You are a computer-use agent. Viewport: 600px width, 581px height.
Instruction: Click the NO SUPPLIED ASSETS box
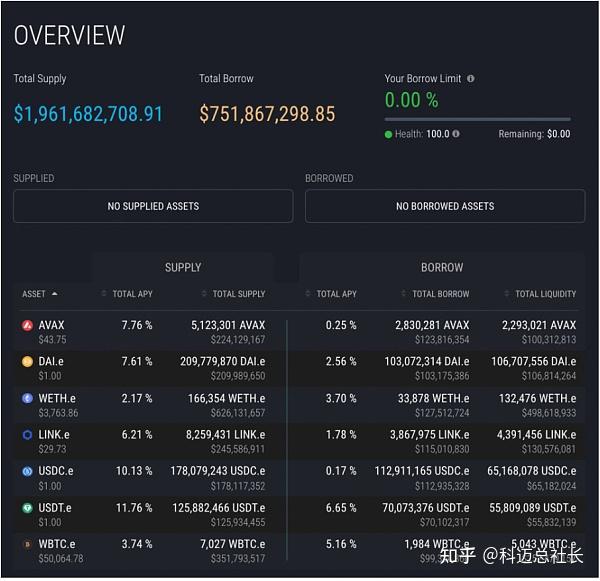click(153, 206)
